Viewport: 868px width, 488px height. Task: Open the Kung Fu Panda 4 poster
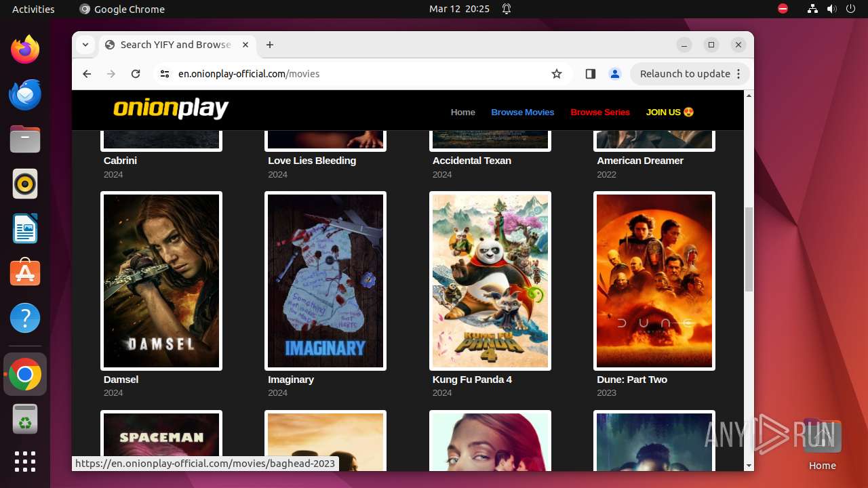click(x=490, y=281)
